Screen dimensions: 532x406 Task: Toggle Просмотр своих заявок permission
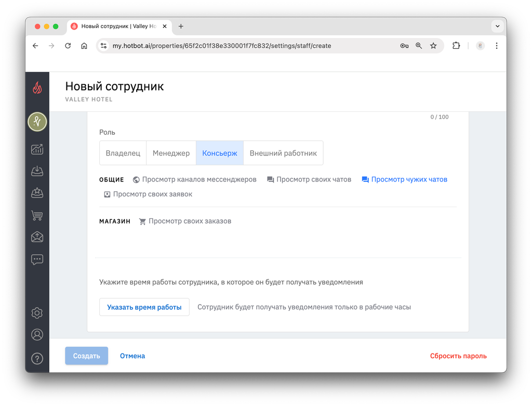(x=148, y=194)
